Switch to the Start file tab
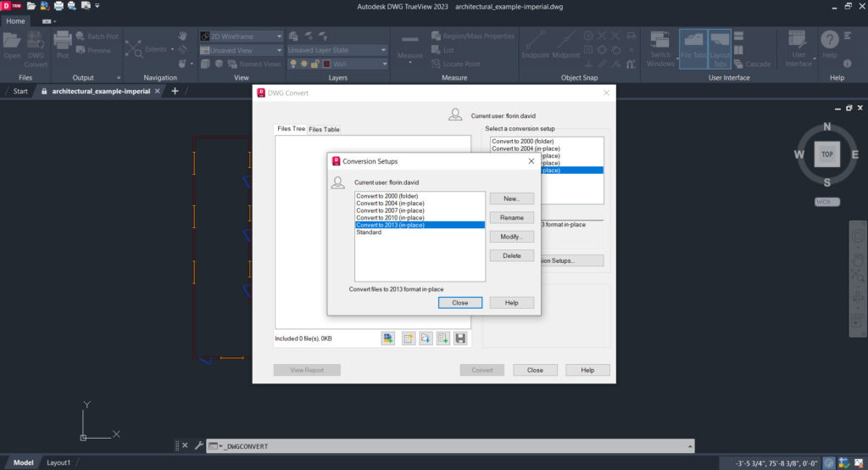 coord(20,91)
